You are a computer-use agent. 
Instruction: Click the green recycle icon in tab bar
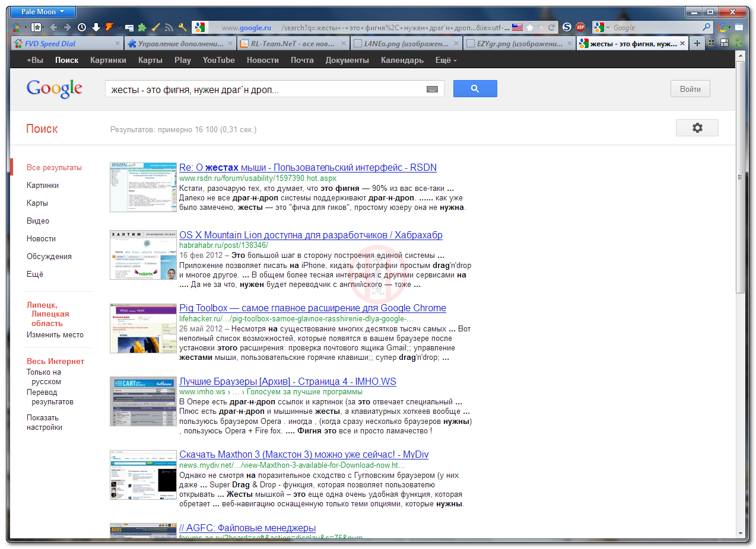738,43
